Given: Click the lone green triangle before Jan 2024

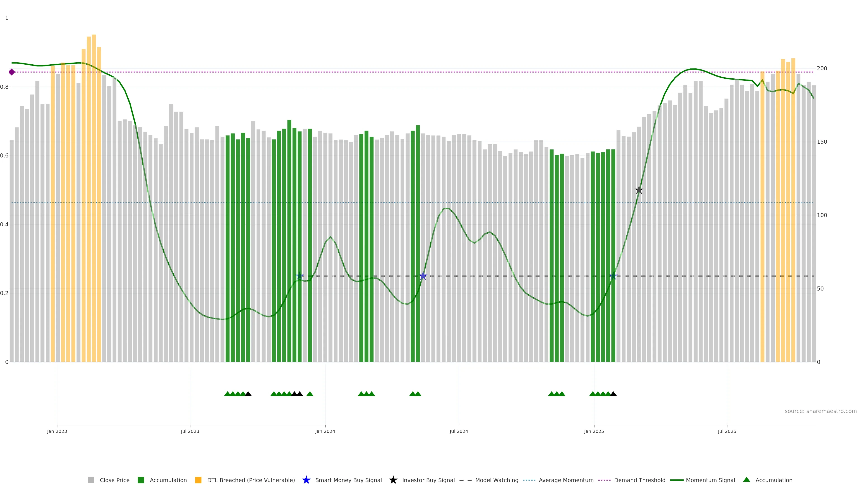Looking at the screenshot, I should click(310, 394).
